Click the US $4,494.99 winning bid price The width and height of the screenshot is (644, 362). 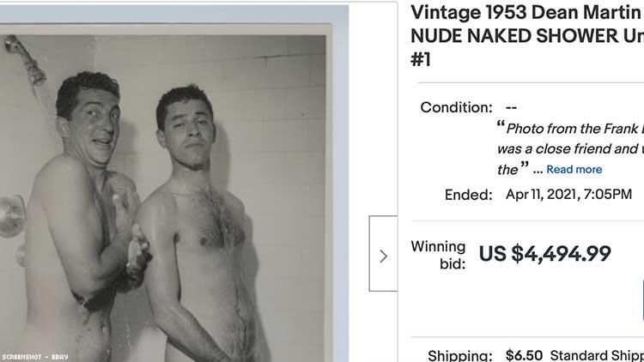click(544, 254)
